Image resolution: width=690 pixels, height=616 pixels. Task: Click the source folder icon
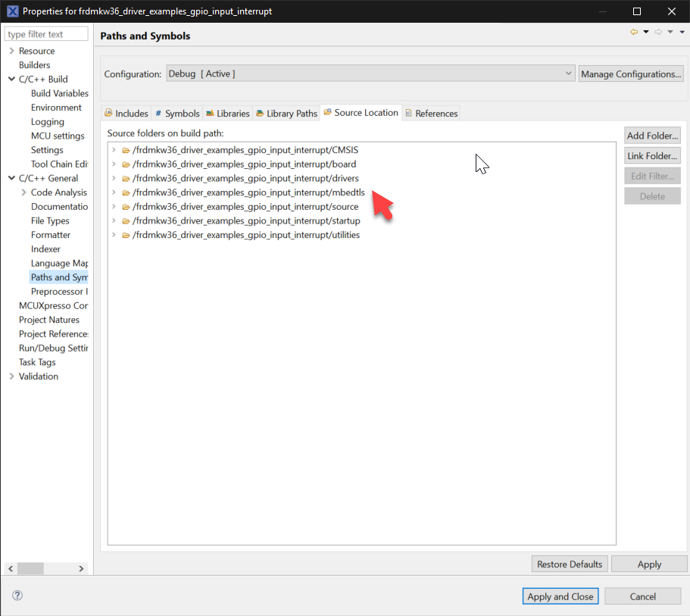[126, 207]
